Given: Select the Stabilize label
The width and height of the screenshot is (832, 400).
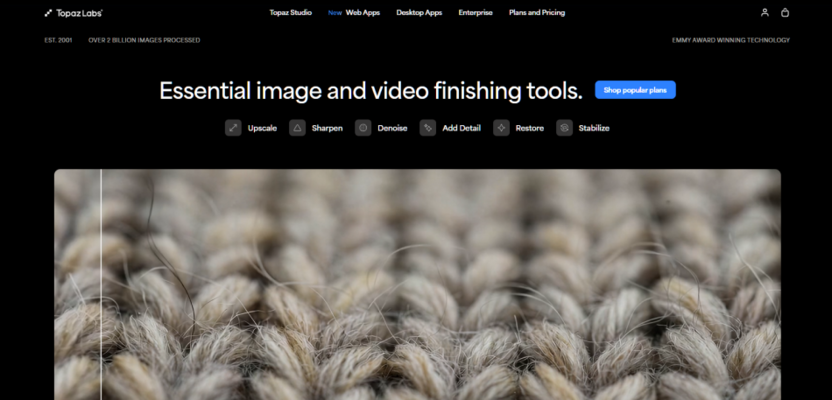Looking at the screenshot, I should [x=594, y=128].
